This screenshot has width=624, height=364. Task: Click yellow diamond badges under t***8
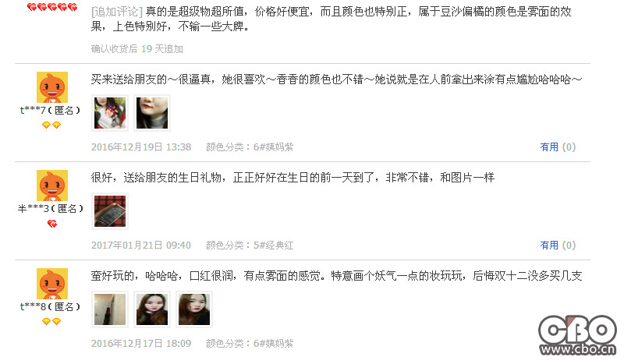51,321
